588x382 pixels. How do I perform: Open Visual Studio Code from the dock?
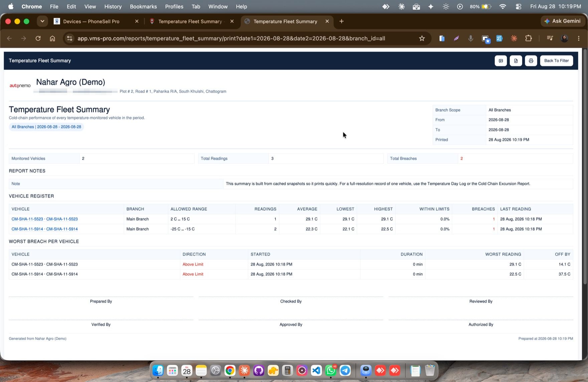tap(316, 370)
